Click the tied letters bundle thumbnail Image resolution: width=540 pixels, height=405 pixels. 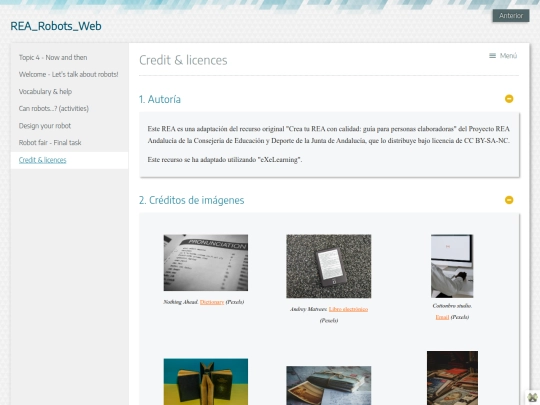[329, 385]
